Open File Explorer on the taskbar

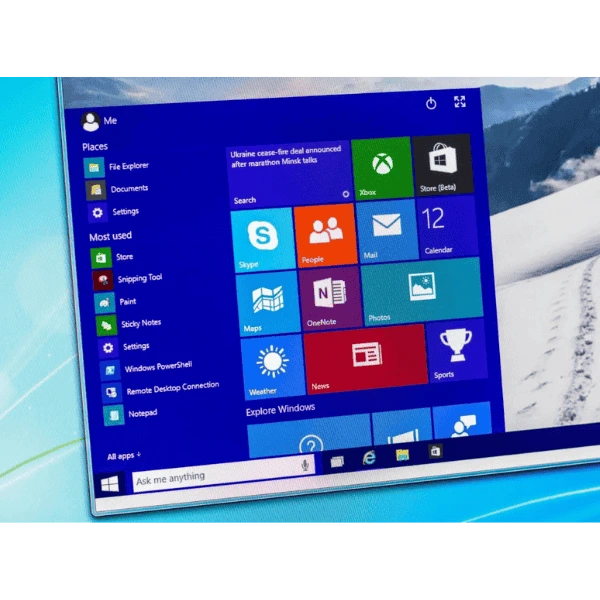tap(402, 455)
